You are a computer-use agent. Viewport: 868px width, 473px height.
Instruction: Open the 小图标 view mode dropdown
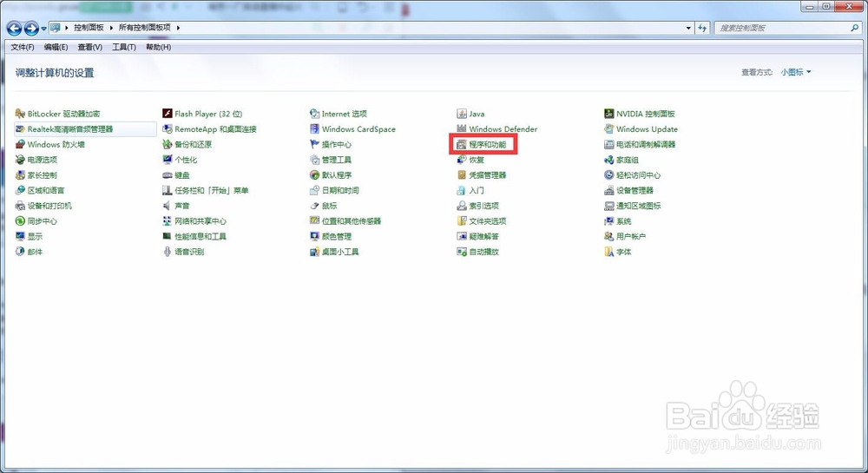(796, 72)
